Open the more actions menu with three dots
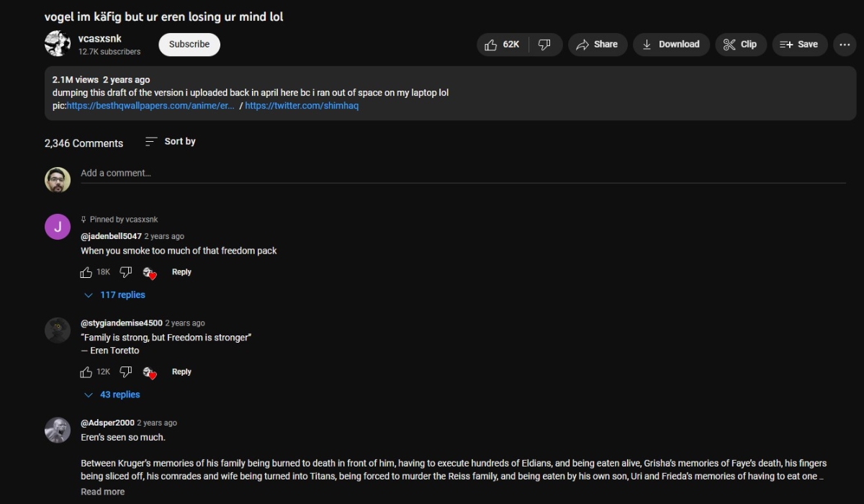Screen dimensions: 864x504 [x=845, y=44]
